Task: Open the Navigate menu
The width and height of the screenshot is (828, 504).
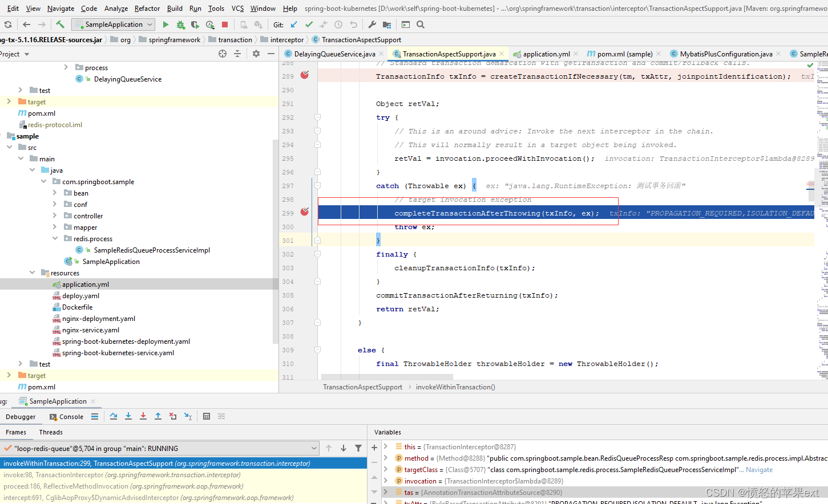Action: [60, 9]
